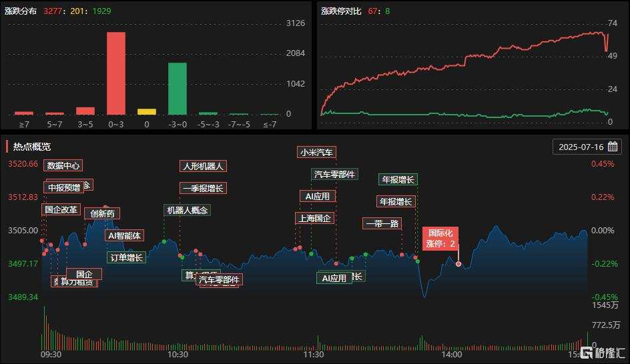Click the 订单增长 green label
Screen dimensions: 630x364
(x=127, y=257)
